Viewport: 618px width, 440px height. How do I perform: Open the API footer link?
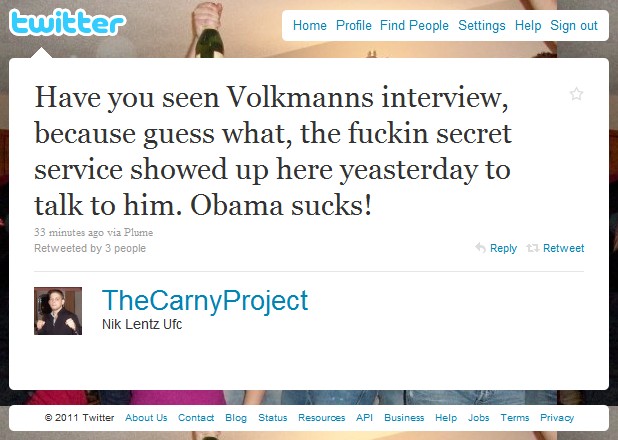(x=364, y=418)
